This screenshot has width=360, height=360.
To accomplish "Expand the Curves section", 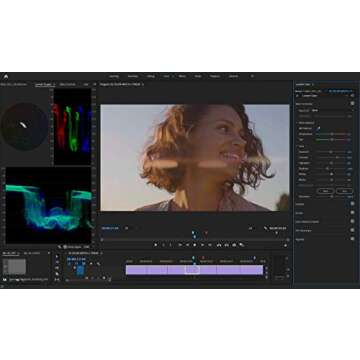I will click(300, 212).
